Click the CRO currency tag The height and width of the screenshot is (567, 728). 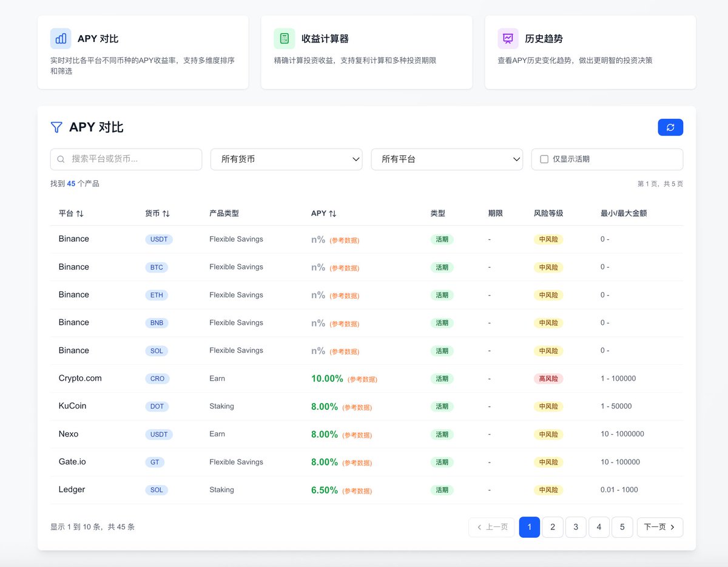(157, 379)
